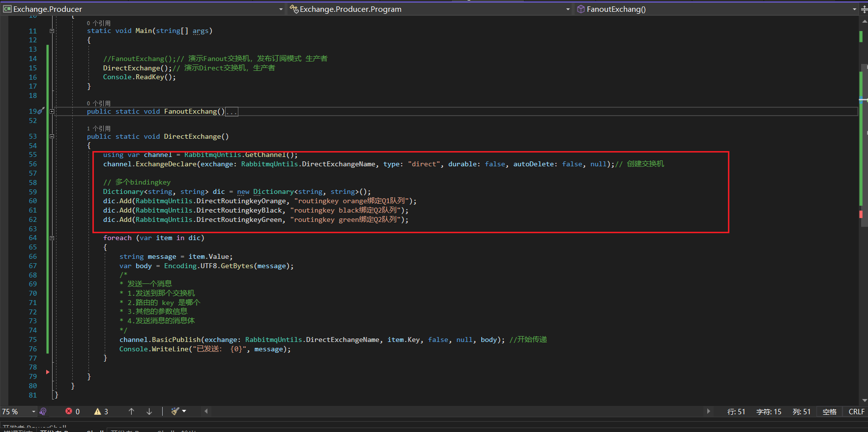Click the red marker in the scrollbar overview
Screen dimensions: 868x432
(861, 215)
